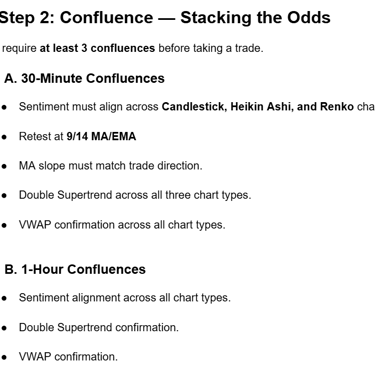Screen dimensions: 375x366
Task: Click VWAP confirmation across all chart types
Action: click(x=122, y=225)
